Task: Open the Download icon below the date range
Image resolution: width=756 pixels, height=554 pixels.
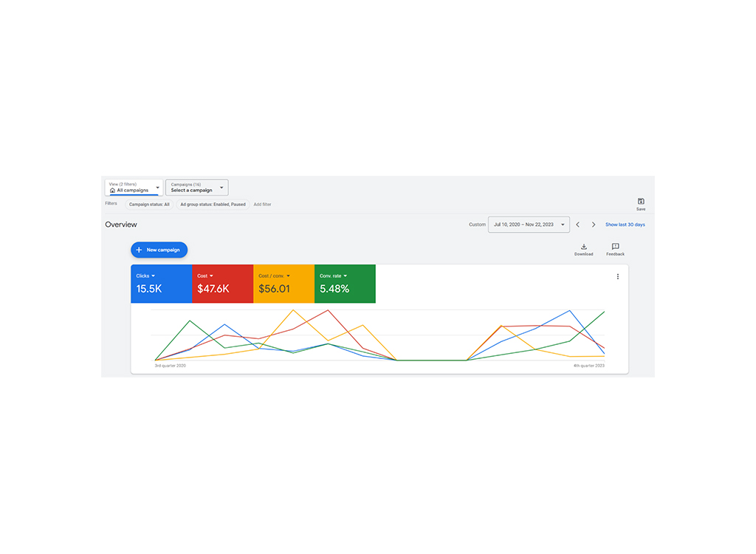Action: [584, 247]
